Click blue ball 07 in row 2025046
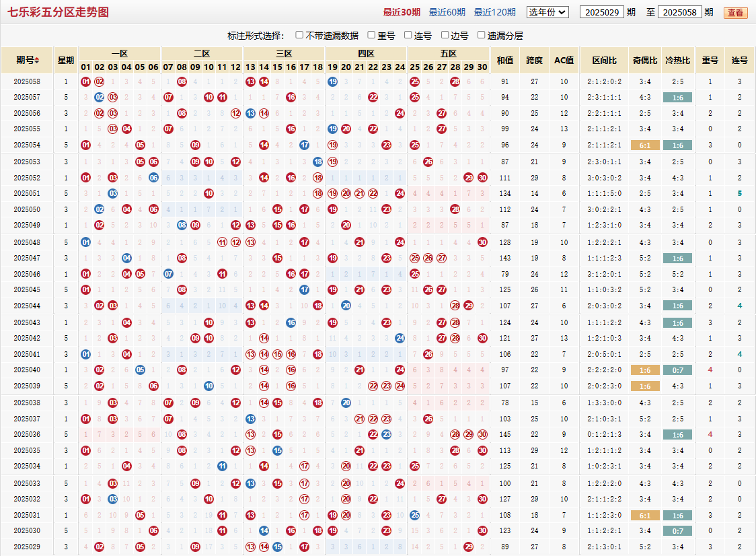756x556 pixels. point(168,274)
